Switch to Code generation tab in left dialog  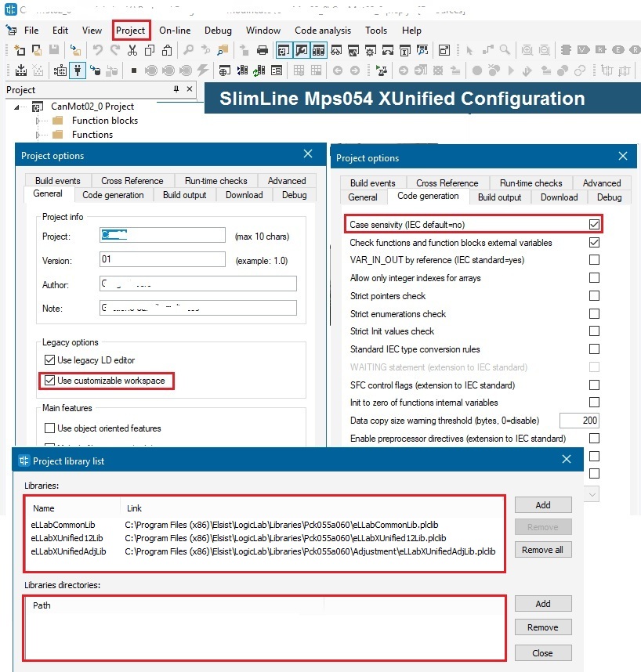click(113, 195)
